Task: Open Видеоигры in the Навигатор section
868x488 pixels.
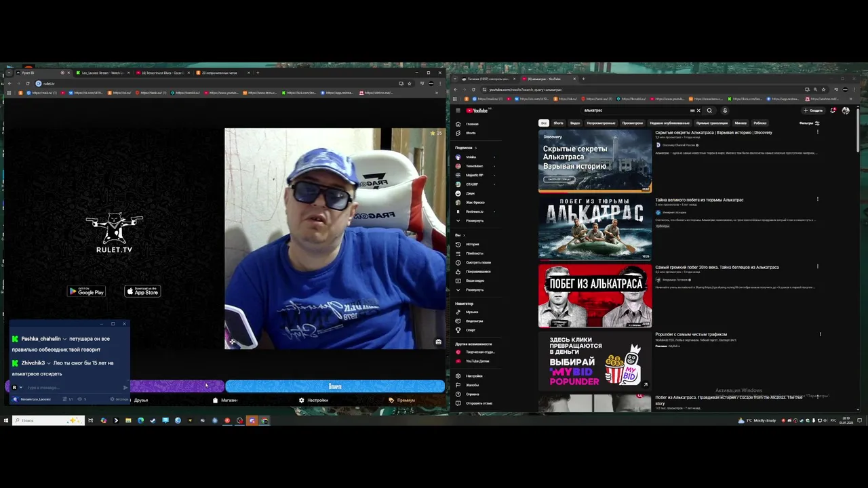Action: click(x=475, y=321)
